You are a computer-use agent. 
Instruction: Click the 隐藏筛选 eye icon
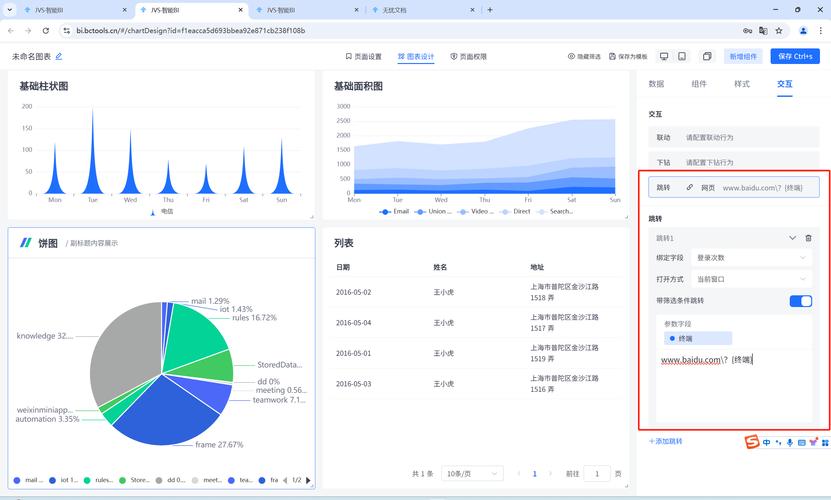pyautogui.click(x=571, y=56)
